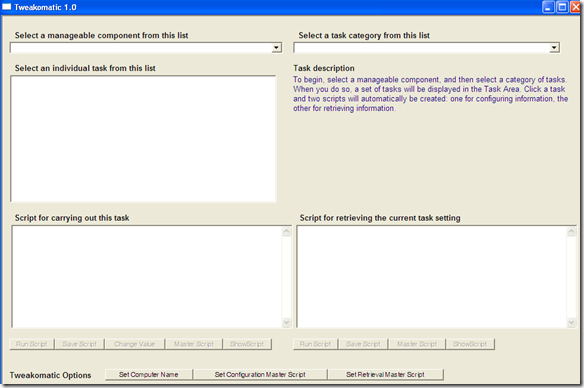Click scroll up arrow of retrieving script box

click(571, 231)
